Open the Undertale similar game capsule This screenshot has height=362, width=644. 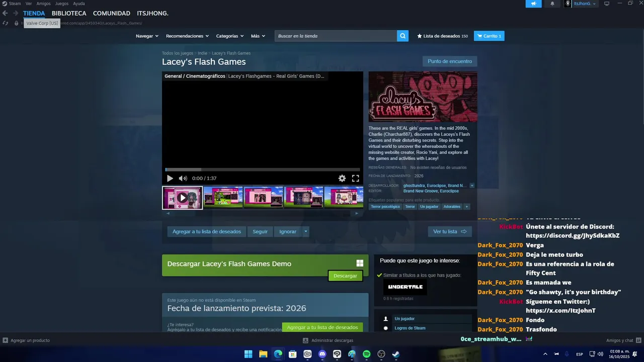pos(405,287)
